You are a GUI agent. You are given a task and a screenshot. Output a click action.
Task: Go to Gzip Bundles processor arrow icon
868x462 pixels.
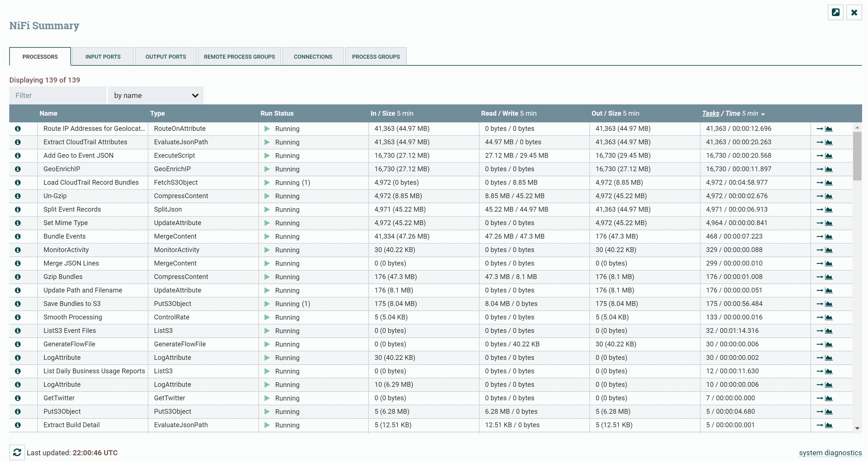[820, 277]
